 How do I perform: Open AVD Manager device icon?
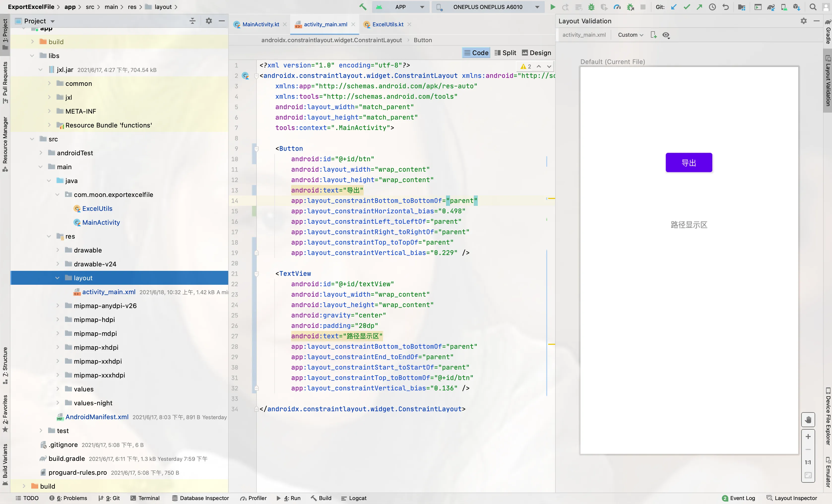784,7
